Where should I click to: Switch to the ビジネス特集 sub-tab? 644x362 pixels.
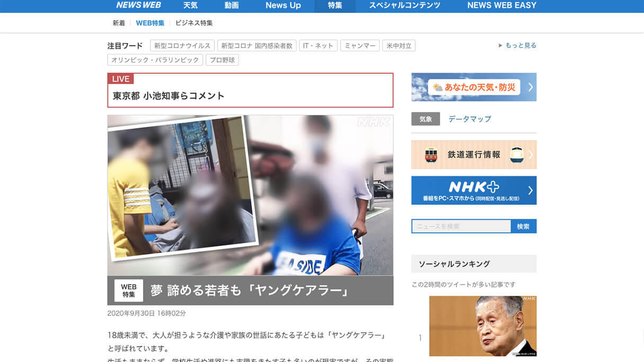(x=194, y=23)
